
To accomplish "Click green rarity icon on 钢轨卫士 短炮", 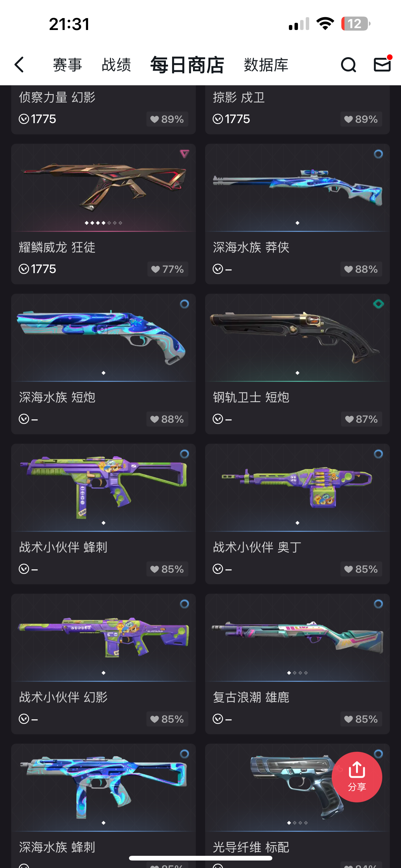I will (378, 304).
